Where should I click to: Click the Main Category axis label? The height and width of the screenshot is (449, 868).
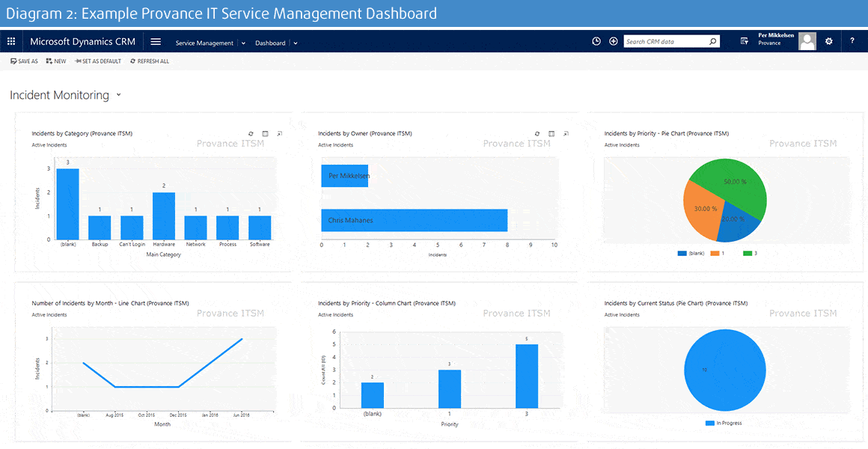[164, 254]
